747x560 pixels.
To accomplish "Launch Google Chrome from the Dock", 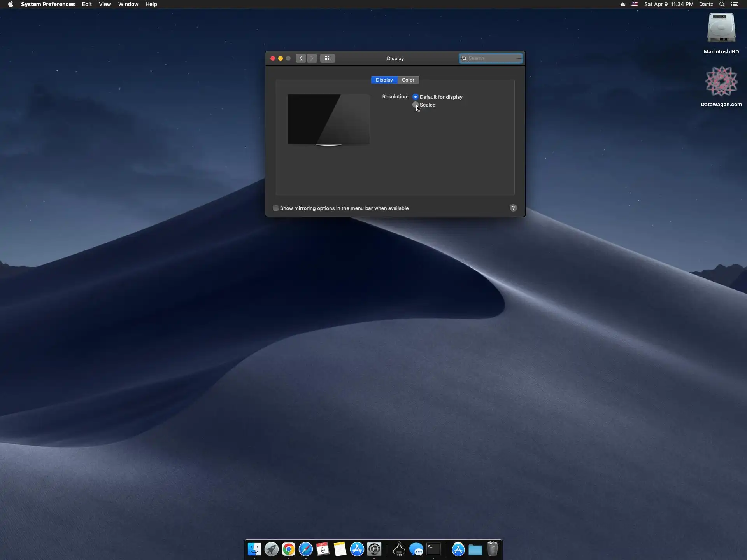I will point(288,549).
